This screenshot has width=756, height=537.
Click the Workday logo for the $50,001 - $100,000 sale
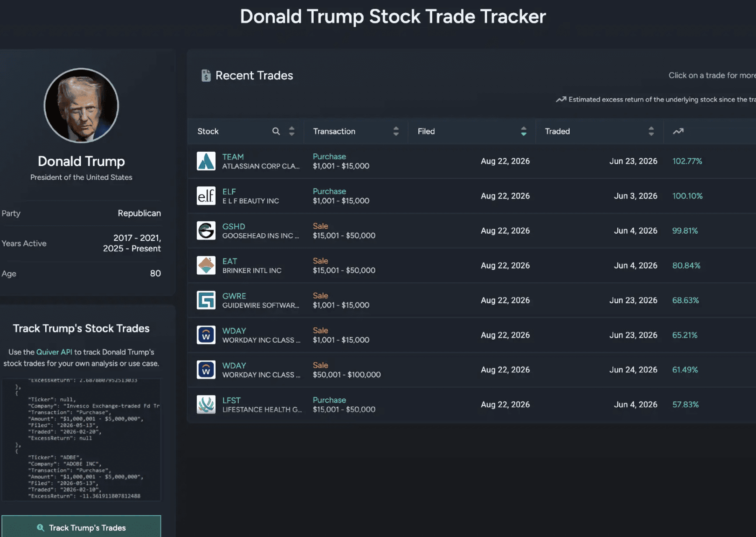[x=206, y=370]
